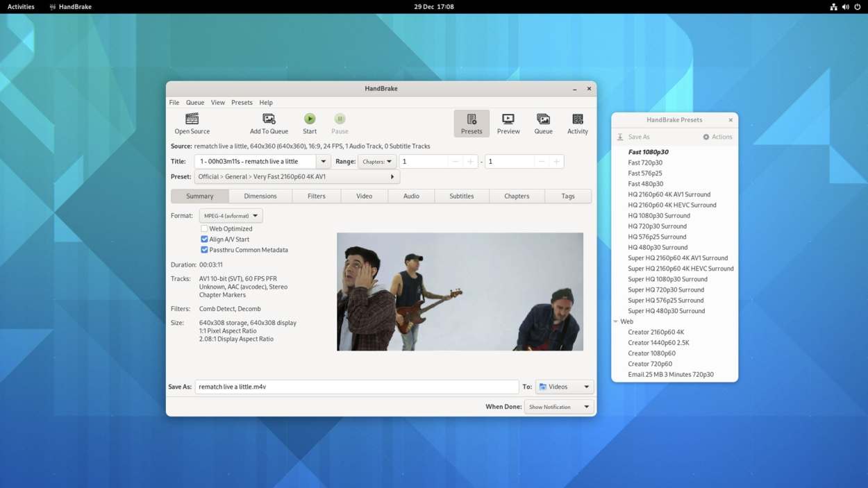Open the Title dropdown arrow
Viewport: 868px width, 488px height.
tap(323, 162)
